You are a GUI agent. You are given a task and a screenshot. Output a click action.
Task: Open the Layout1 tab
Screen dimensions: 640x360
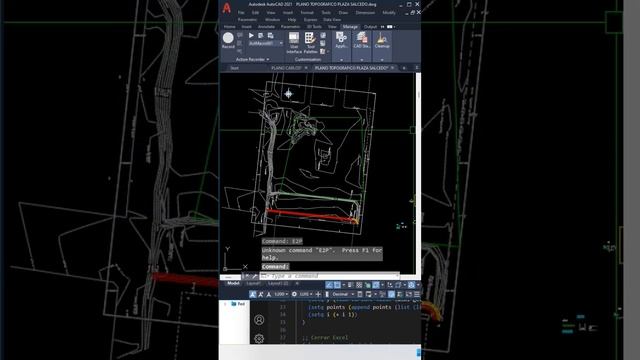click(253, 283)
